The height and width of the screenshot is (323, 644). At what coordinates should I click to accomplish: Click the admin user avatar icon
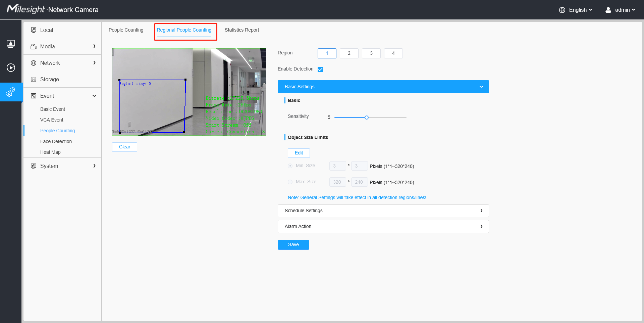608,10
